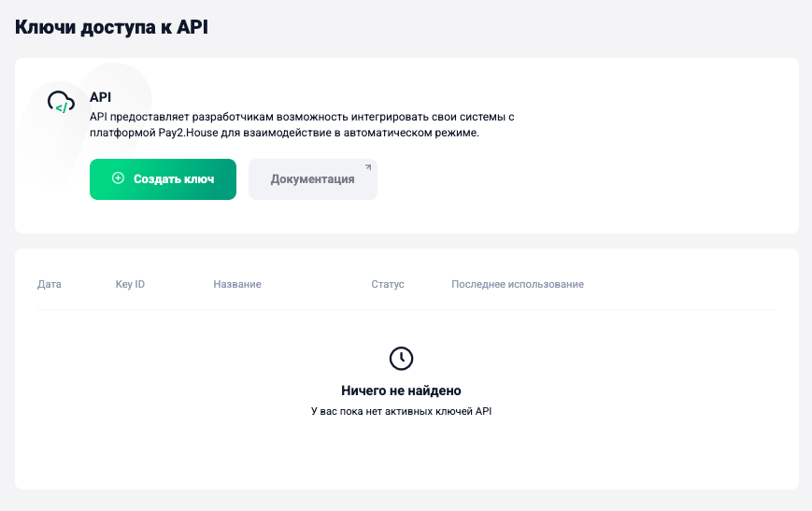Click the external-link arrow on Документация
The width and height of the screenshot is (812, 511).
368,167
